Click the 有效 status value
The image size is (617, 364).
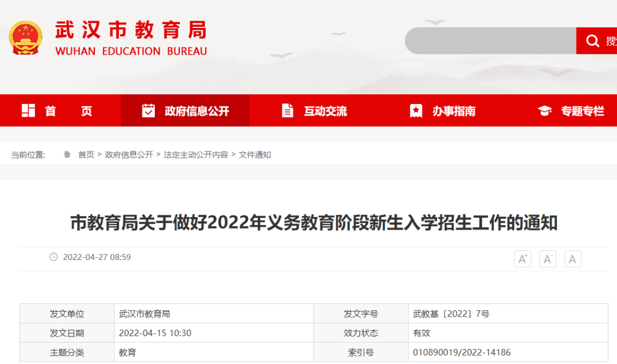pyautogui.click(x=422, y=333)
